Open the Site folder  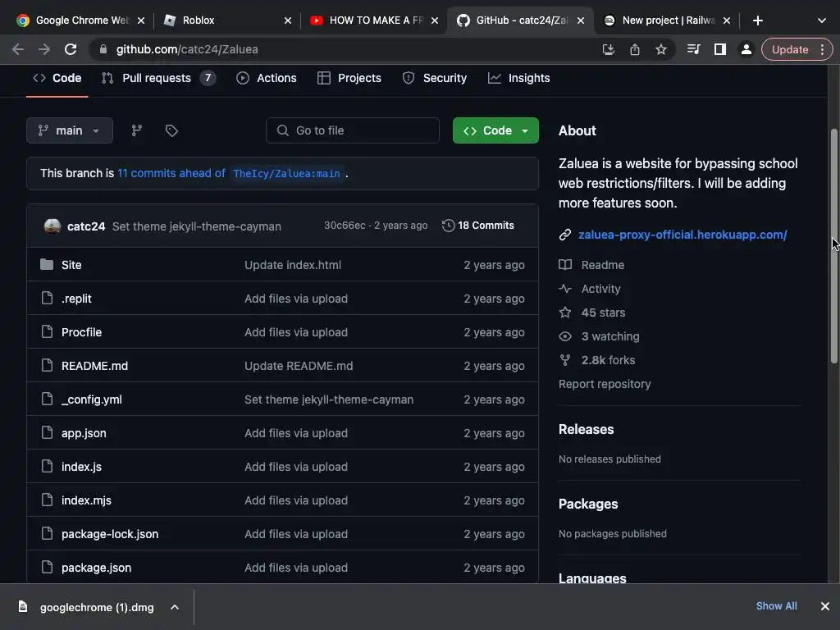(71, 265)
